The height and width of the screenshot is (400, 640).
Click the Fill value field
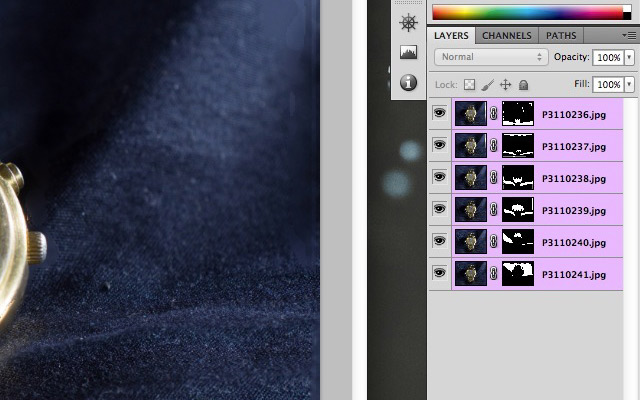(x=609, y=84)
